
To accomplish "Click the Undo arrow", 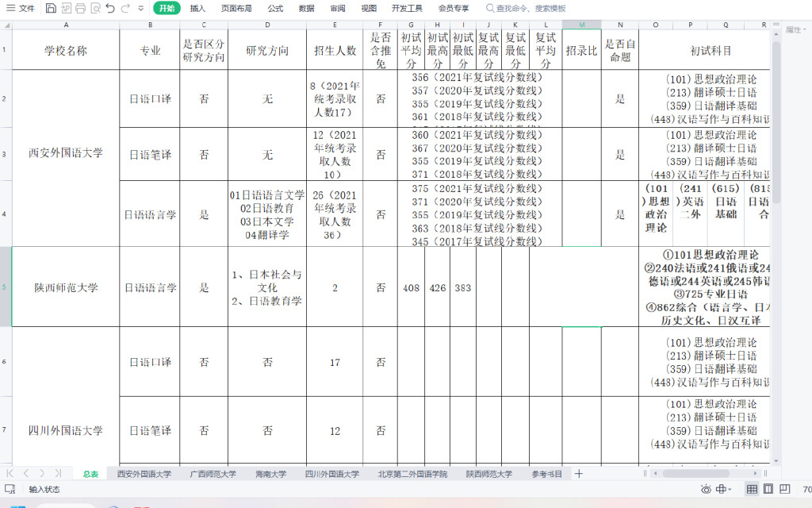I will pos(110,8).
